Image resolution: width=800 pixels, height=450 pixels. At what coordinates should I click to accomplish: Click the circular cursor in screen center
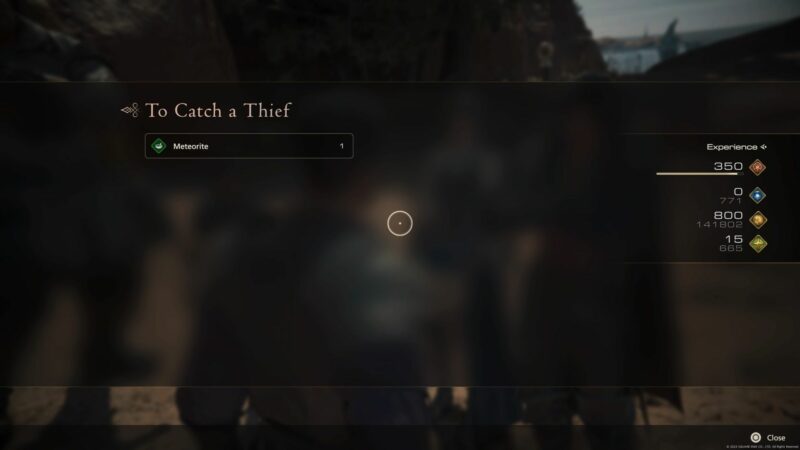[399, 223]
